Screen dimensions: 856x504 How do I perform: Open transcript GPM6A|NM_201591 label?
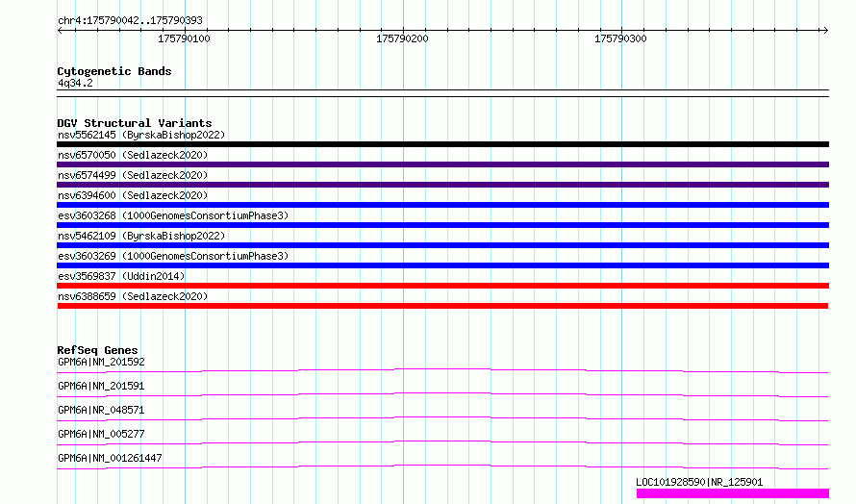[x=101, y=386]
